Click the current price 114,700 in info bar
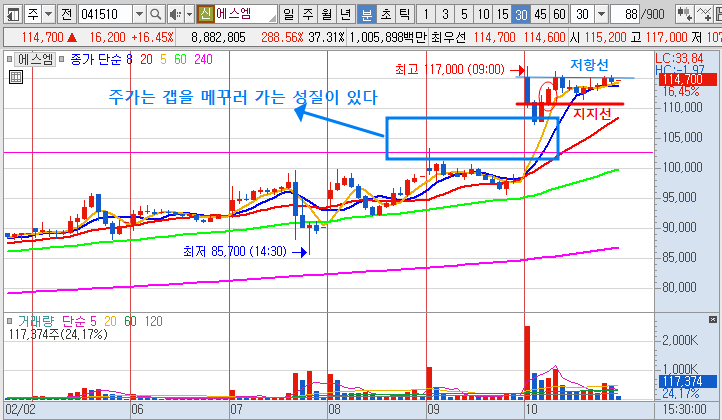 click(43, 37)
